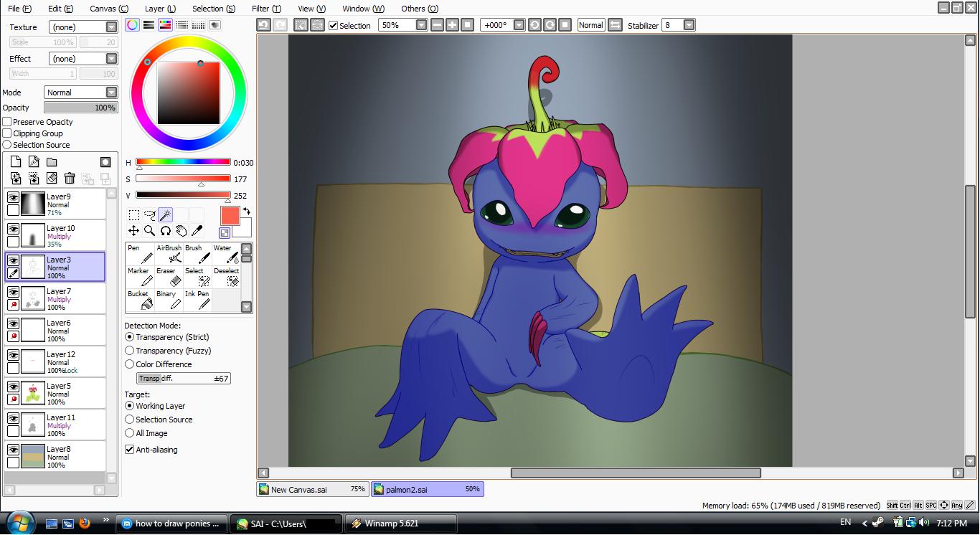This screenshot has height=535, width=980.
Task: Expand the layer blending Mode dropdown
Action: pyautogui.click(x=111, y=93)
